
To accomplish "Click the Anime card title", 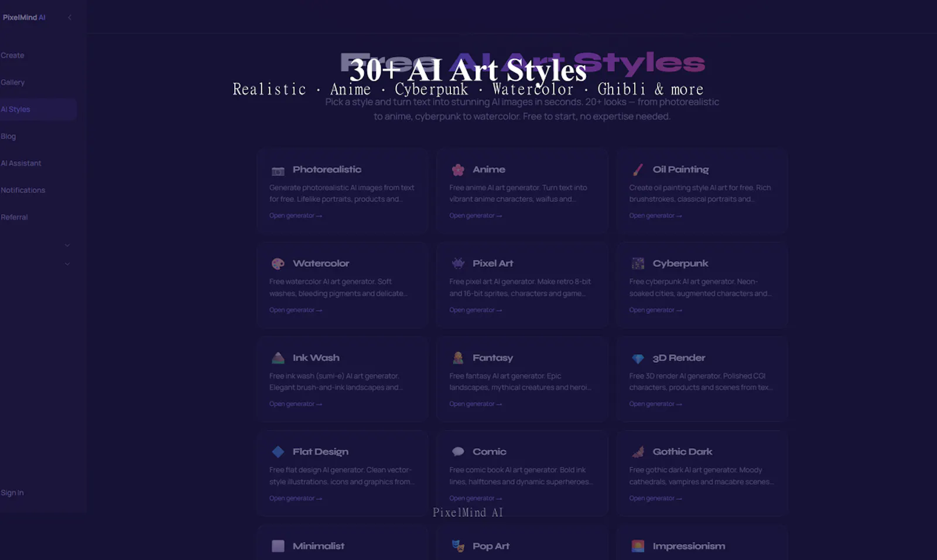I will point(489,170).
